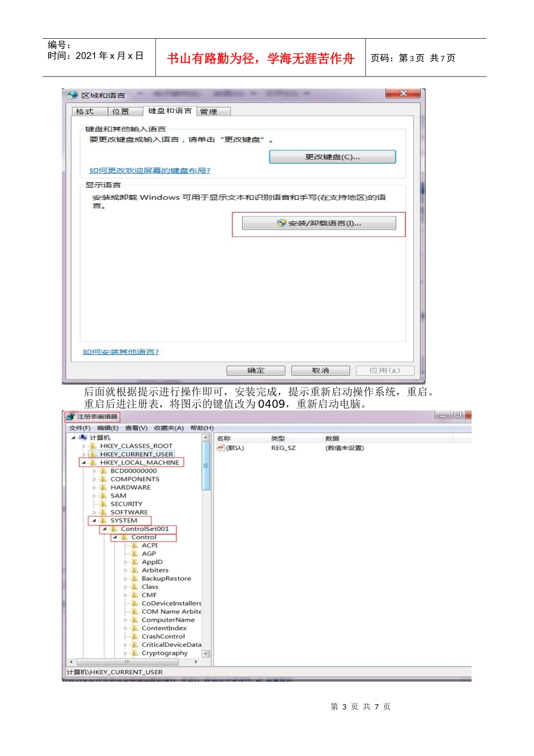Click the 确定 button
This screenshot has height=756, width=534.
click(x=256, y=371)
